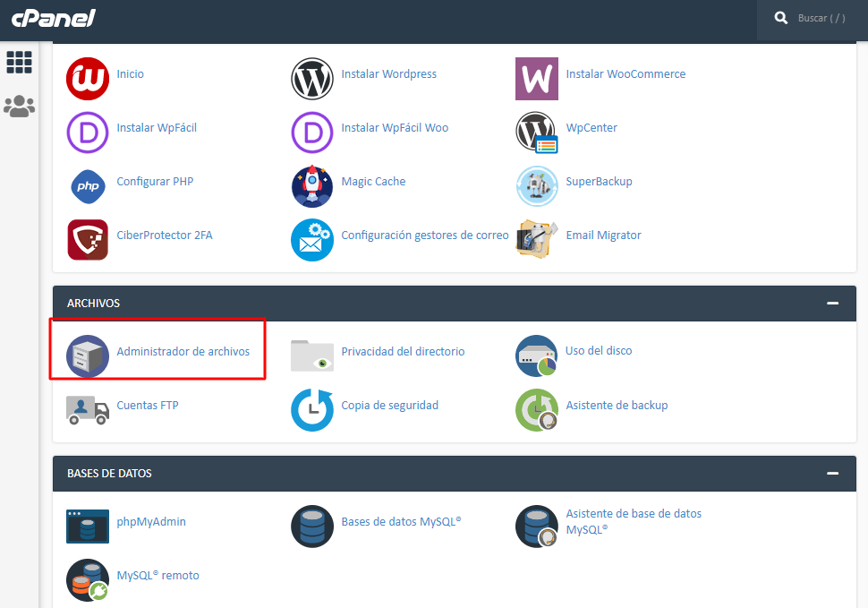Open the SuperBackup link
The height and width of the screenshot is (608, 868).
pyautogui.click(x=599, y=182)
